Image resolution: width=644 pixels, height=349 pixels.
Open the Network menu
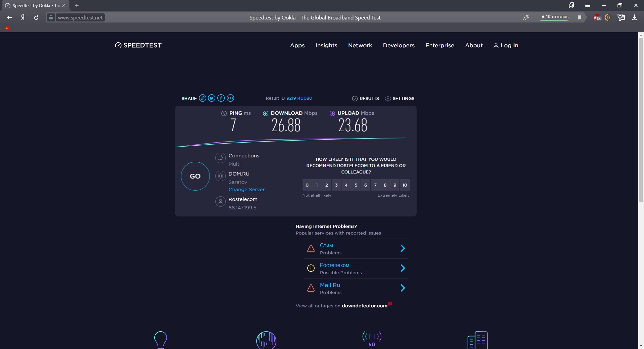360,45
